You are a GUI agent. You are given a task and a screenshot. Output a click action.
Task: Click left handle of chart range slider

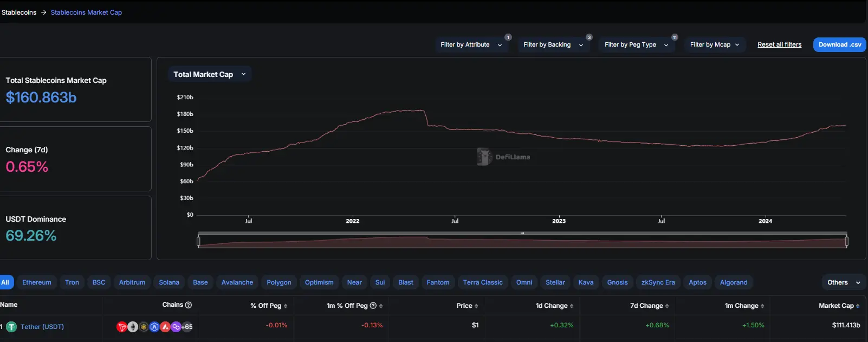click(x=199, y=241)
